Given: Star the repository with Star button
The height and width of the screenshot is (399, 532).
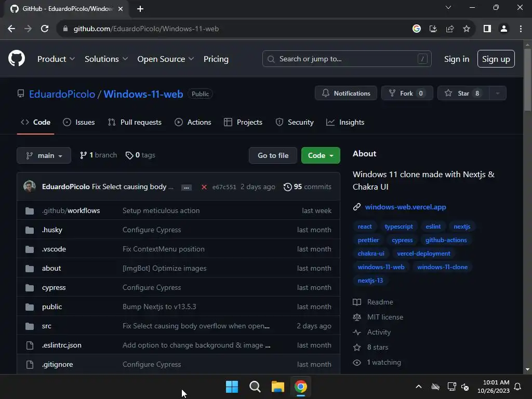Looking at the screenshot, I should click(x=463, y=94).
